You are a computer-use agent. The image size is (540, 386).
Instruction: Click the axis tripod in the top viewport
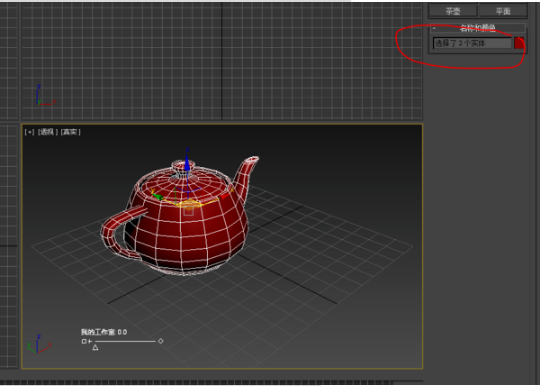tap(45, 95)
